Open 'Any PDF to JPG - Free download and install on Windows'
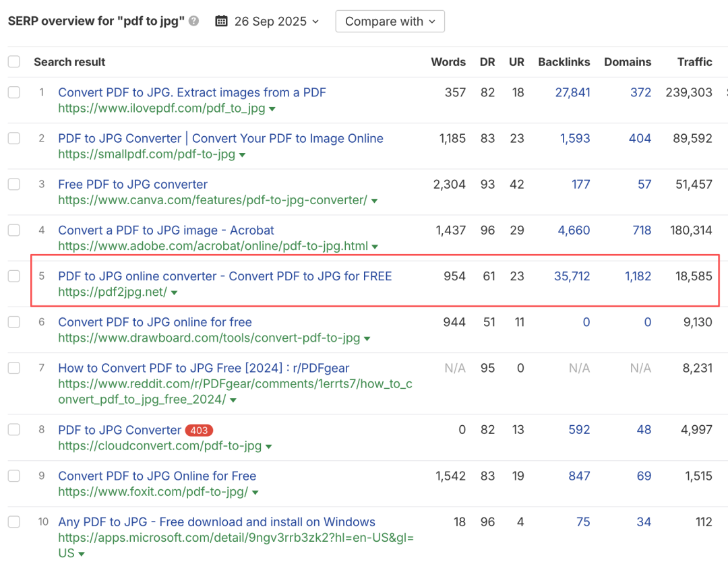Image resolution: width=728 pixels, height=566 pixels. click(216, 522)
